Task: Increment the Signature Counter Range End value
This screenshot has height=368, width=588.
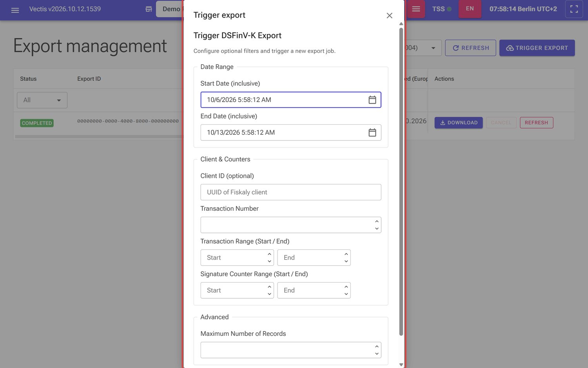Action: (346, 287)
